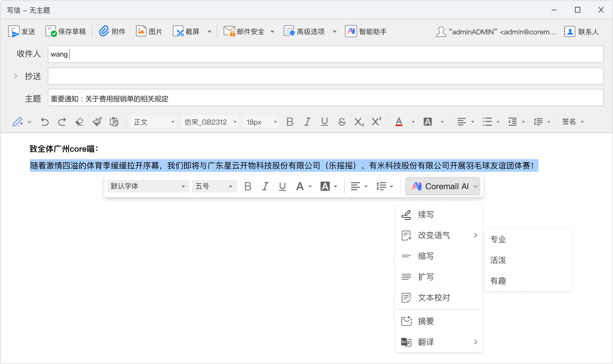The width and height of the screenshot is (613, 364).
Task: Open the 仿宋_GB2312 font dropdown
Action: [210, 122]
